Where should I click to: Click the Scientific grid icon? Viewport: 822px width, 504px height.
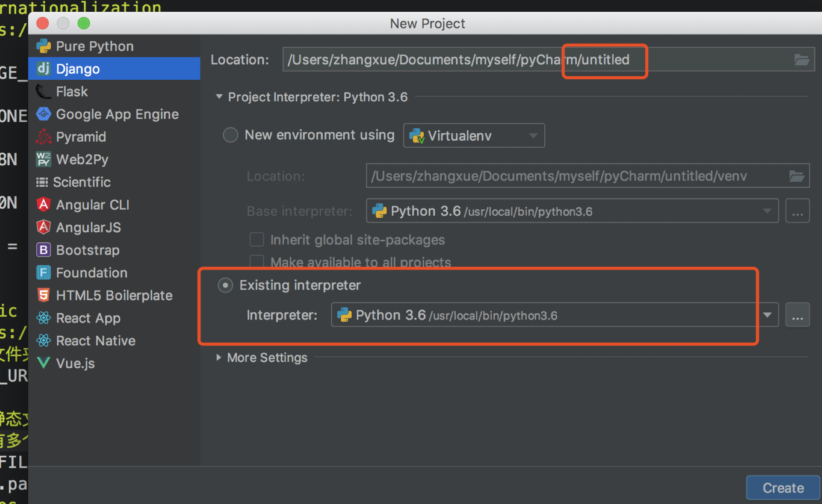[42, 182]
